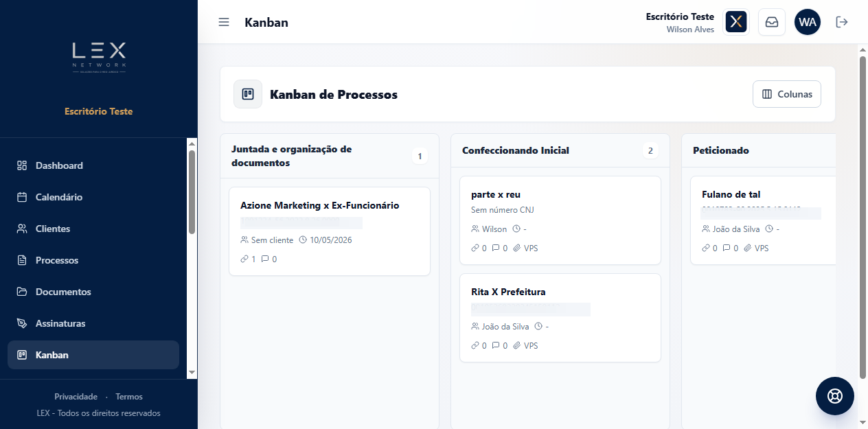Viewport: 868px width, 429px height.
Task: Open the Termos link
Action: point(129,397)
